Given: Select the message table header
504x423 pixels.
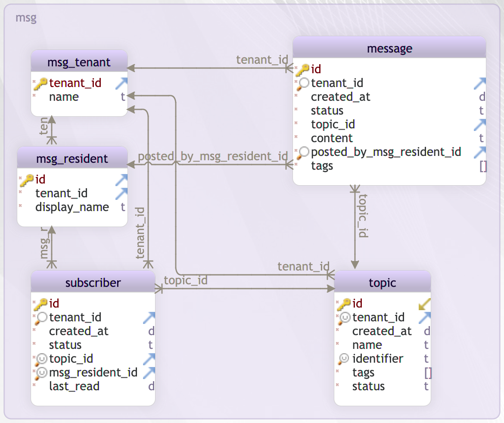Looking at the screenshot, I should coord(389,47).
